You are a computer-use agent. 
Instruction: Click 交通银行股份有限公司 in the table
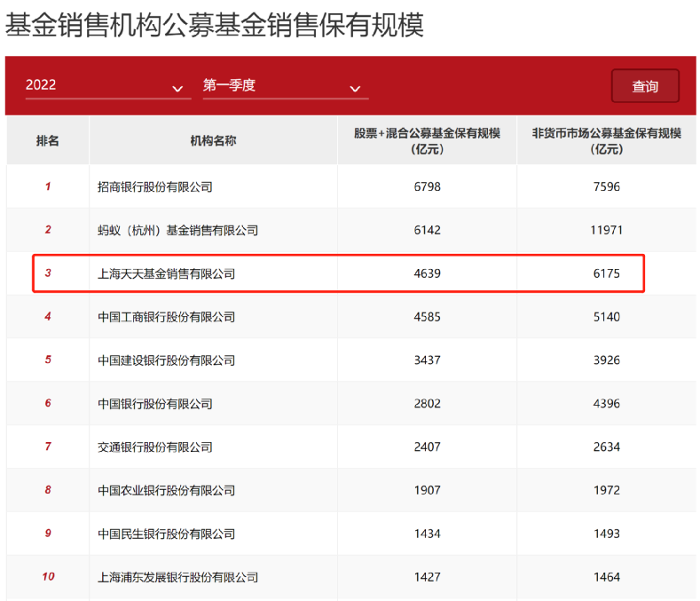click(155, 447)
